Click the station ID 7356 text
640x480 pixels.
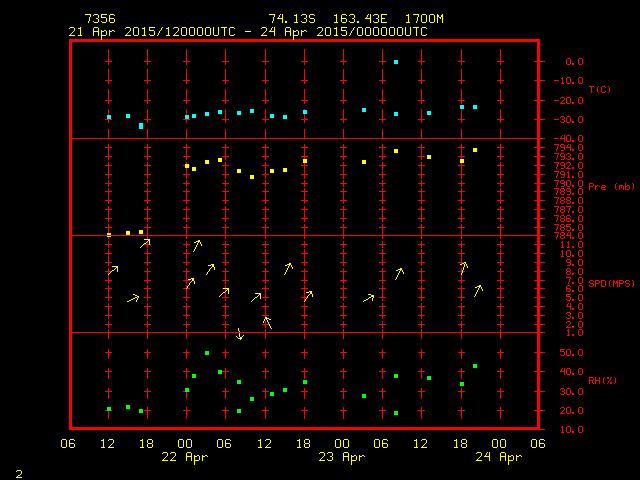[99, 19]
